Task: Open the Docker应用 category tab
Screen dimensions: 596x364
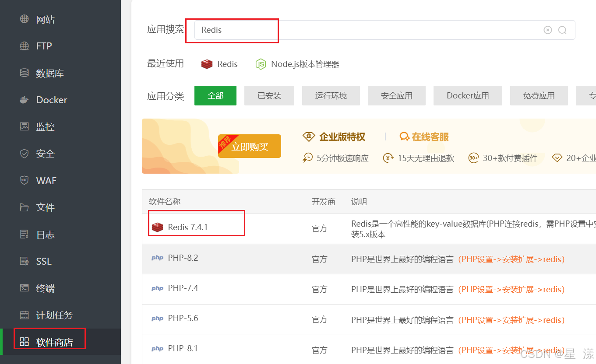Action: 468,95
